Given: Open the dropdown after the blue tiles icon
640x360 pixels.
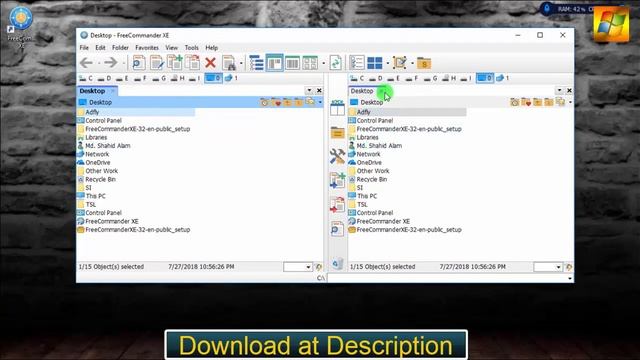Looking at the screenshot, I should [388, 63].
